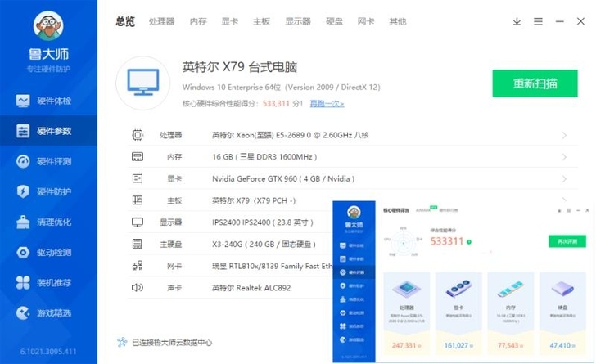Open 游戏精选 in the main sidebar
596x364 pixels.
pyautogui.click(x=48, y=313)
